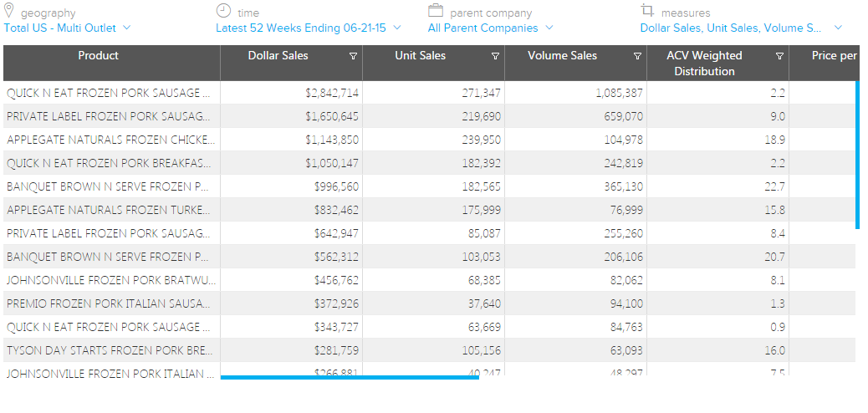Click the vertical blue scrollbar

[857, 155]
